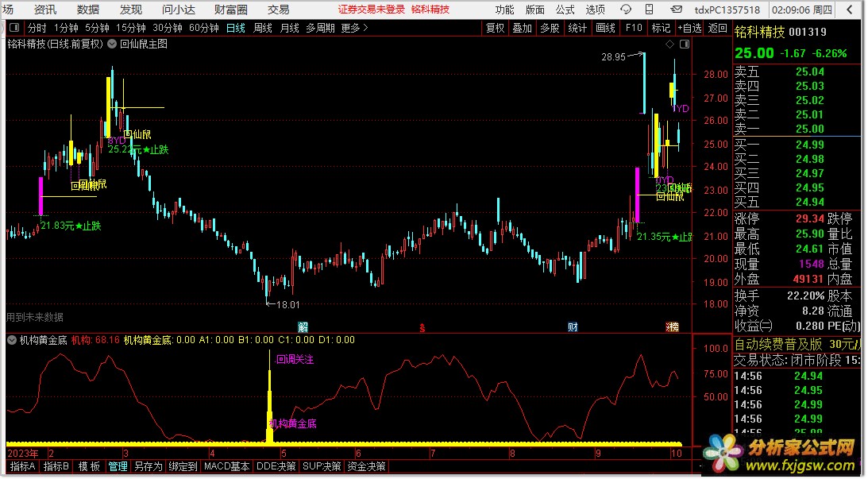Viewport: 868px width, 479px height.
Task: Switch to the 5分钟 period
Action: (97, 28)
